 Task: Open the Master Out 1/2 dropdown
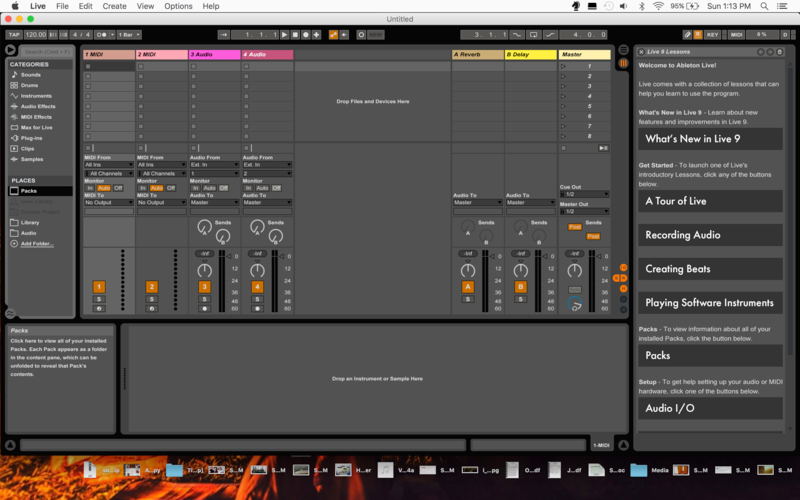[584, 211]
